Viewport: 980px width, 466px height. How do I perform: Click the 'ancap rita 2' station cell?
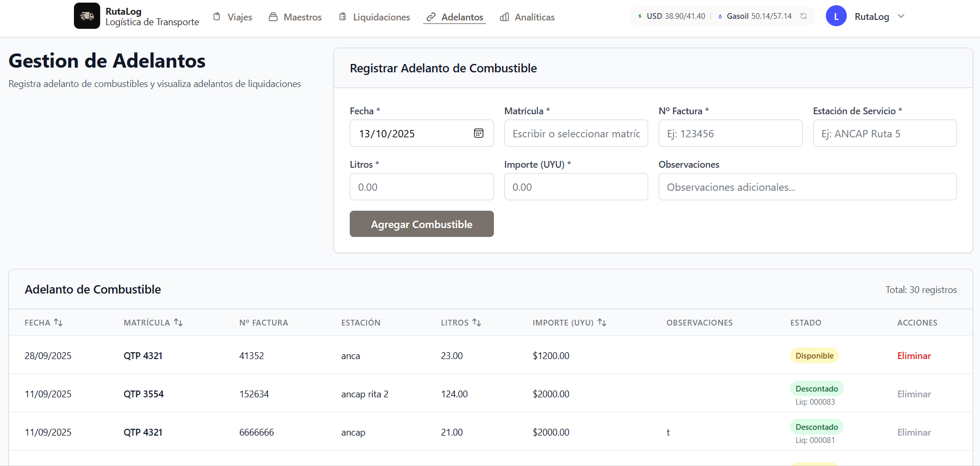[x=365, y=394]
